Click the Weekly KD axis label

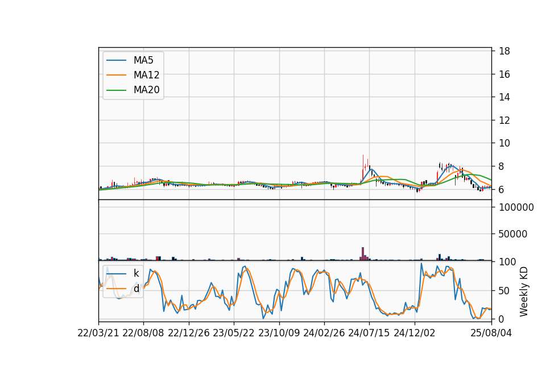tap(524, 292)
